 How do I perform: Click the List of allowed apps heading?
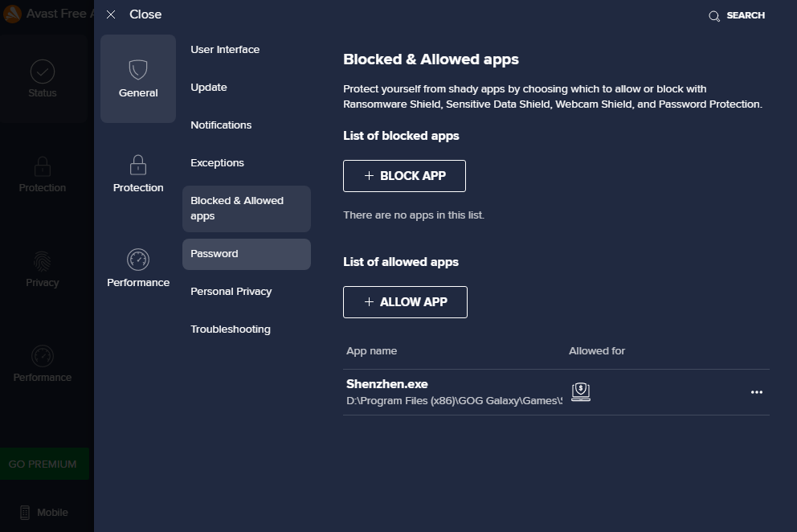click(401, 262)
